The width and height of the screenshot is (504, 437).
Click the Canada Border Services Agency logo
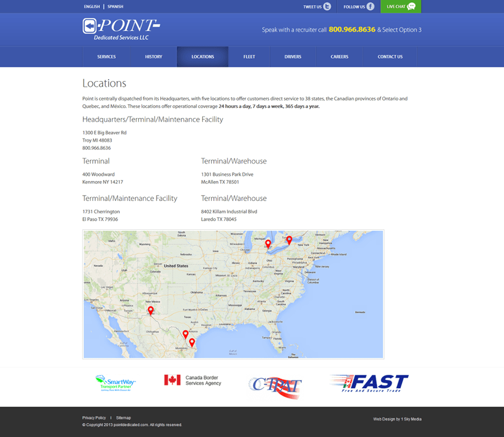[x=193, y=380]
